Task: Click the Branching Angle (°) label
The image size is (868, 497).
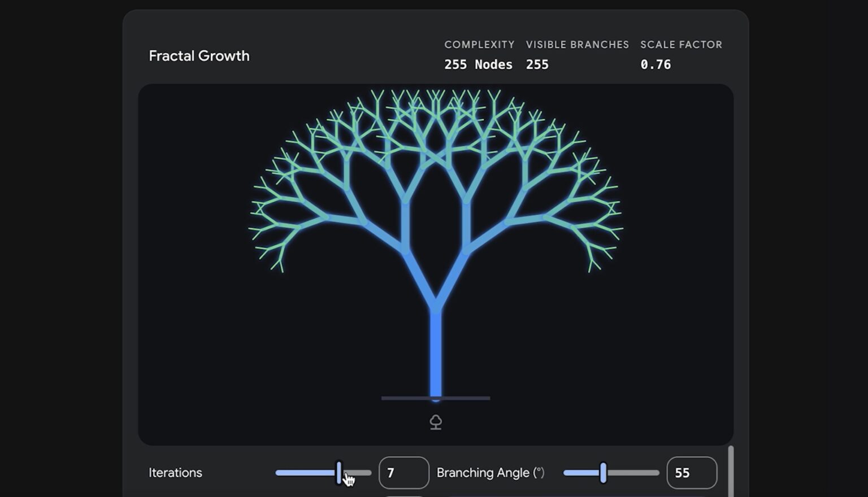Action: [490, 473]
